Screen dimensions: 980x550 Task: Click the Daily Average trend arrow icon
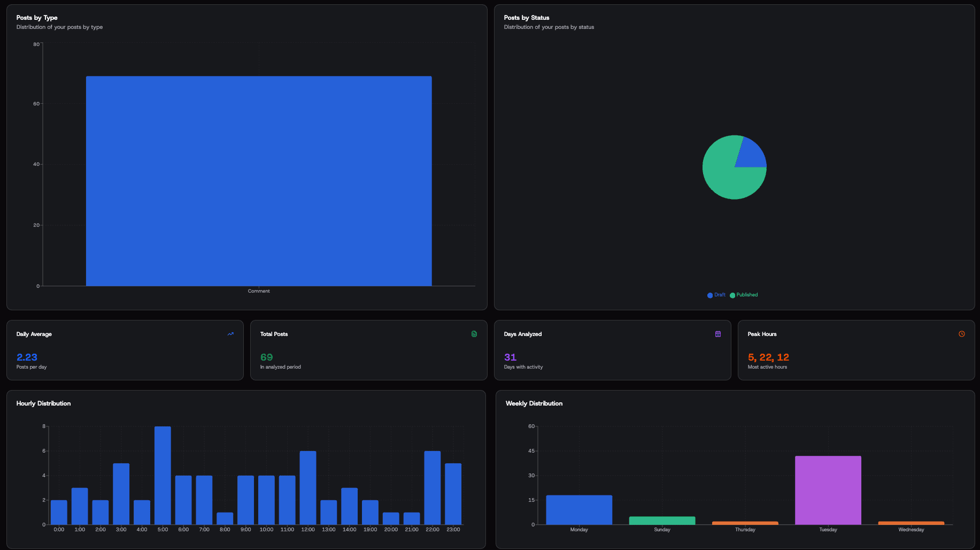(x=230, y=334)
